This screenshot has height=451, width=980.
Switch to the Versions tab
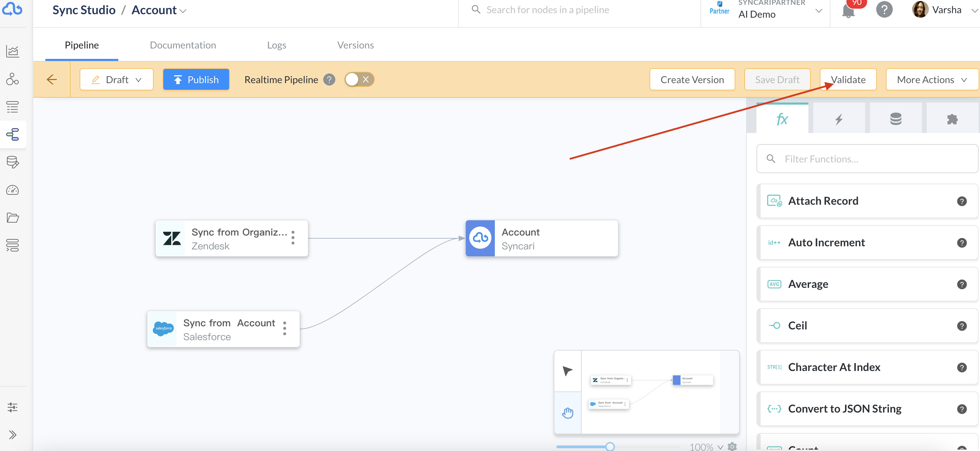(355, 45)
